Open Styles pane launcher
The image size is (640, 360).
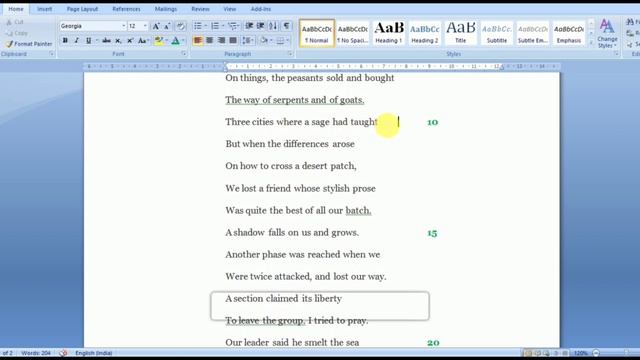(x=616, y=54)
